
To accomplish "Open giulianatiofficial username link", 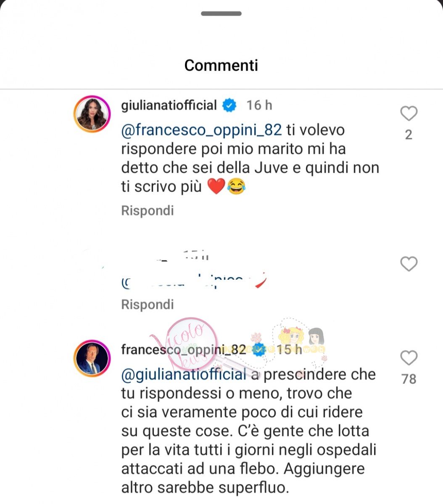I will (x=169, y=105).
